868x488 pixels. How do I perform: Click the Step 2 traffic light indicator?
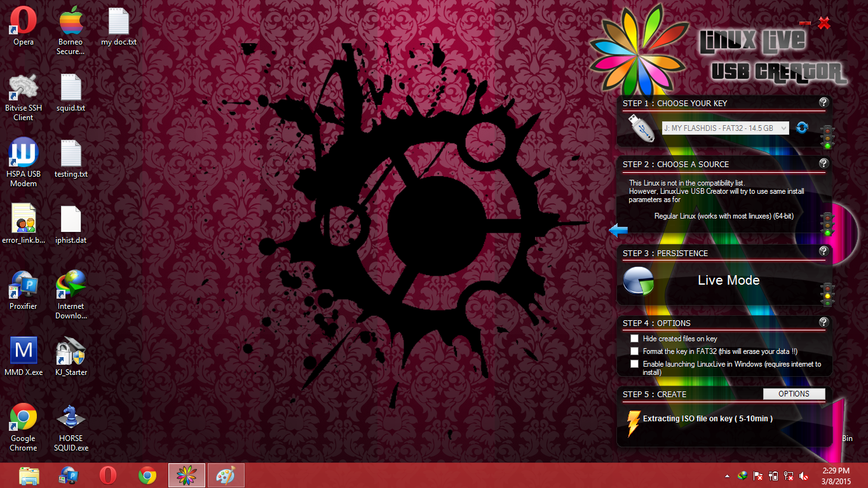point(827,224)
